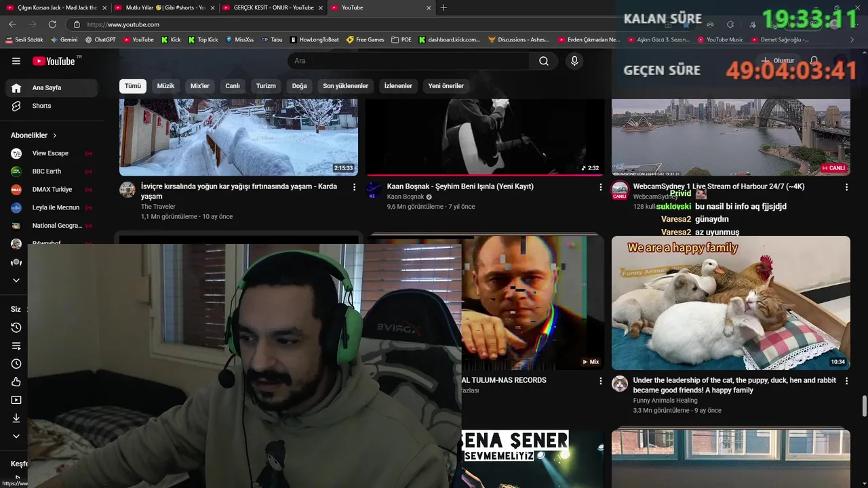Expand the Abonelikler section arrow
The height and width of the screenshot is (488, 868).
click(x=55, y=136)
